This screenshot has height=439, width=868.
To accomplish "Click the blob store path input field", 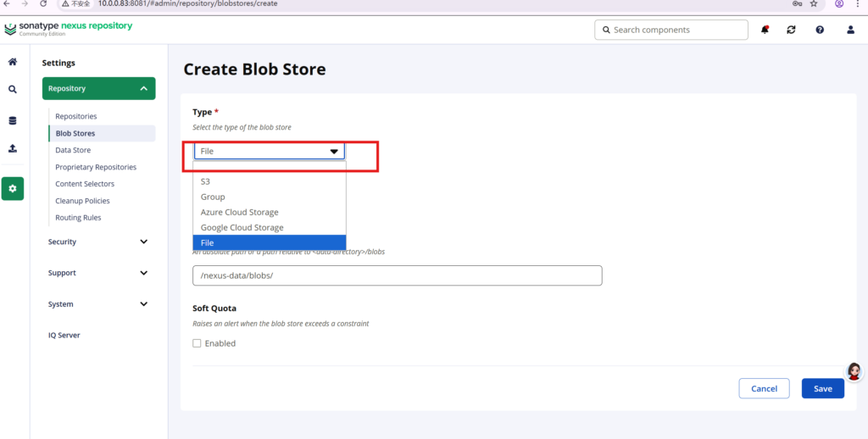I will click(397, 275).
